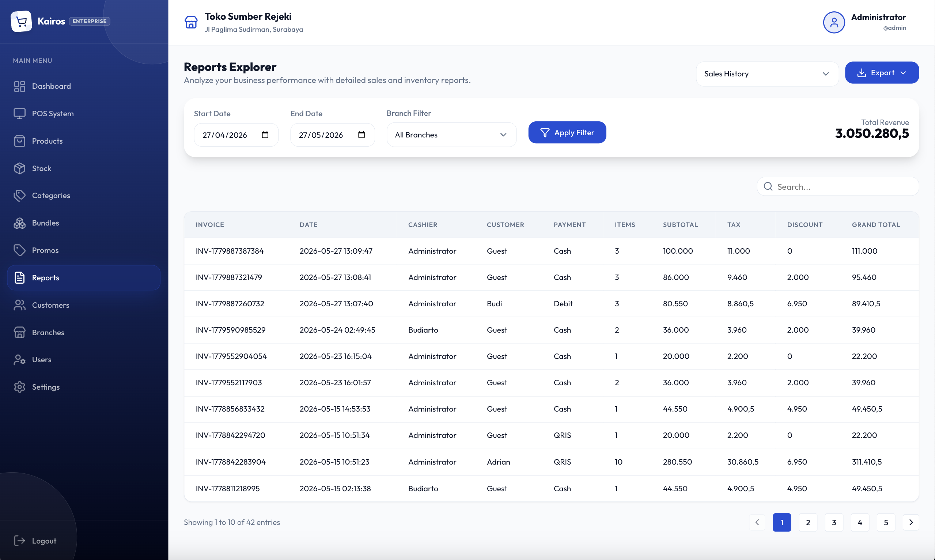Click the current page 1 button
935x560 pixels.
(x=782, y=522)
